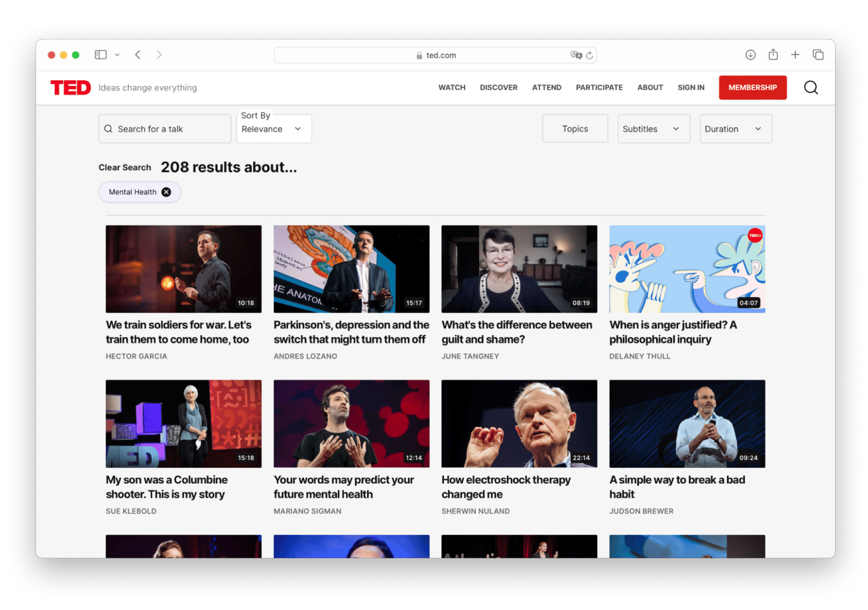The image size is (868, 610).
Task: Click the translate icon in address bar
Action: coord(576,55)
